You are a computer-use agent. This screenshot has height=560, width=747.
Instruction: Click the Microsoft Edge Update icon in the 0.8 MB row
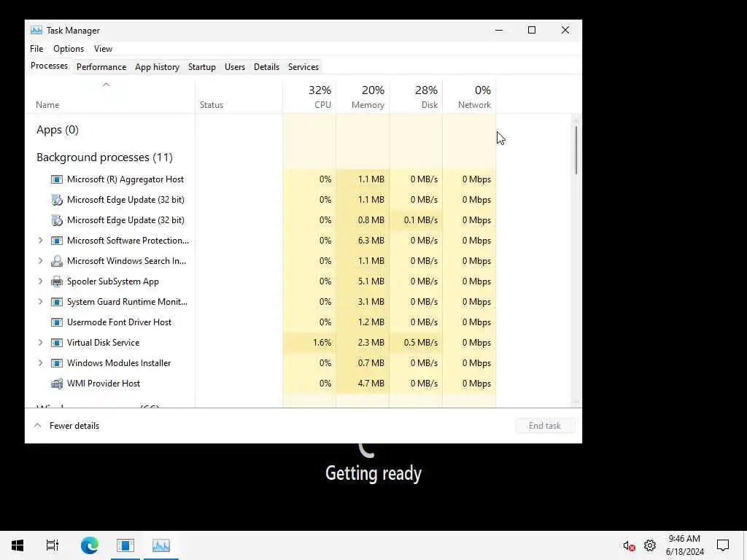57,220
